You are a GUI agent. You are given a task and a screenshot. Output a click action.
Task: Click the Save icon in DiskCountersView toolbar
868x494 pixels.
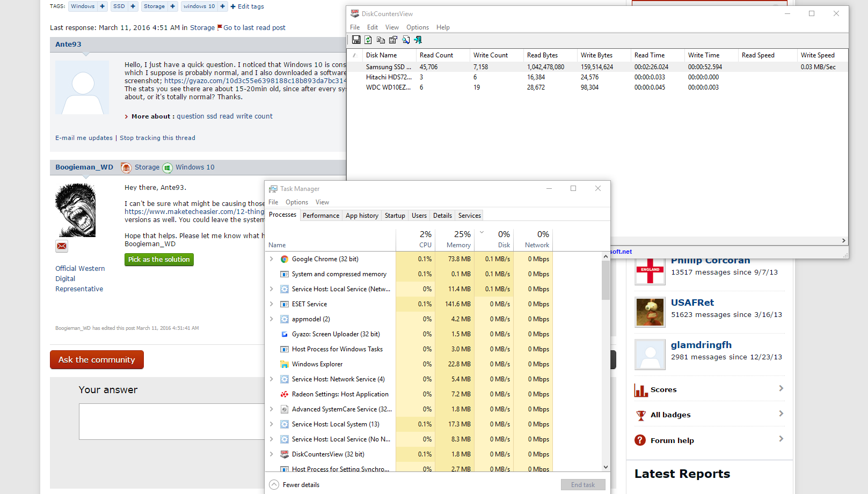356,40
